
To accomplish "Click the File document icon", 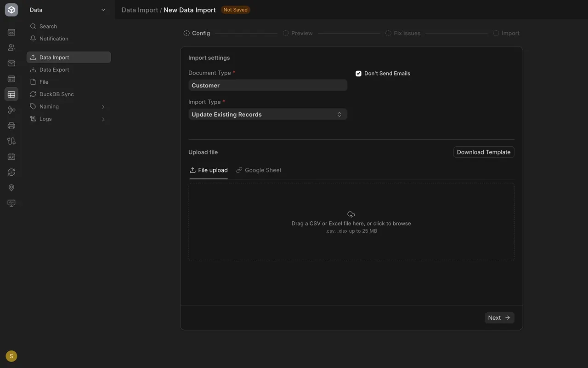I will [x=33, y=82].
